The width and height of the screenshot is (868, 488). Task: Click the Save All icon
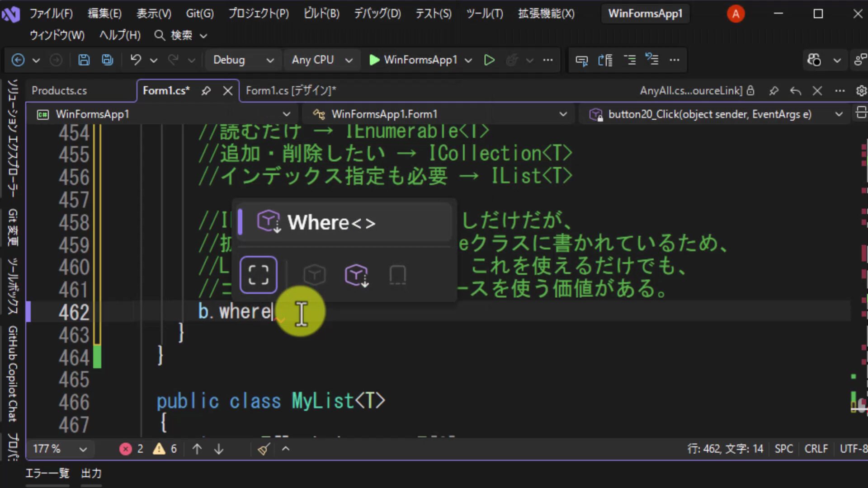108,60
